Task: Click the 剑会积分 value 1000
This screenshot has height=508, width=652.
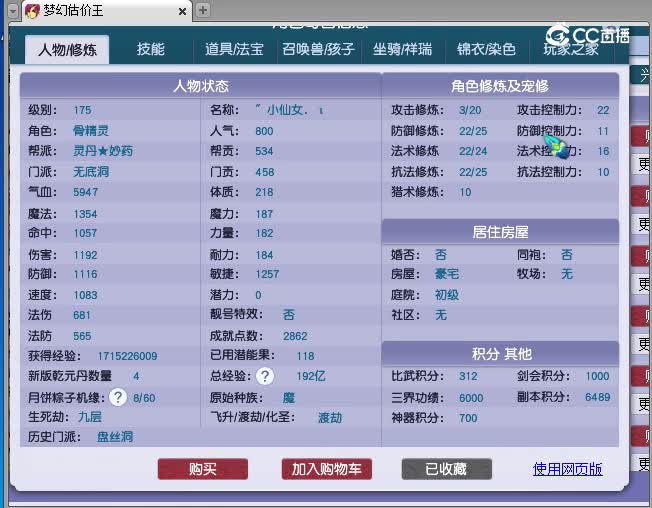Action: [x=598, y=376]
